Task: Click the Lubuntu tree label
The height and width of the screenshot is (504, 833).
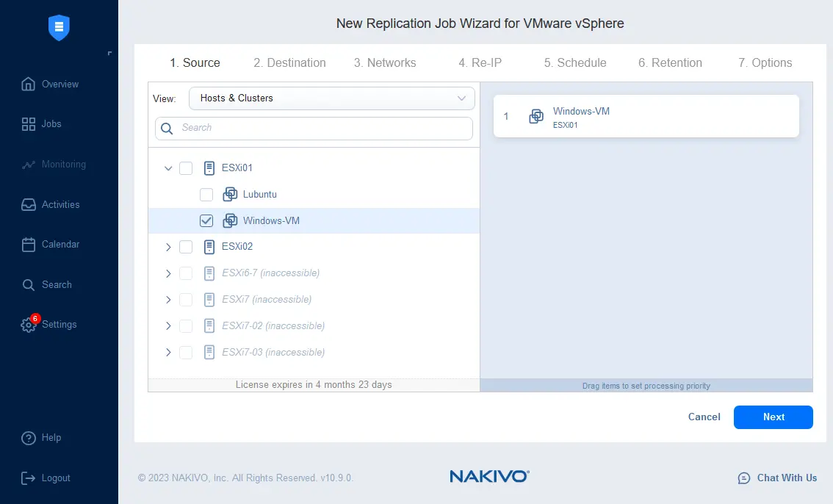Action: (260, 195)
